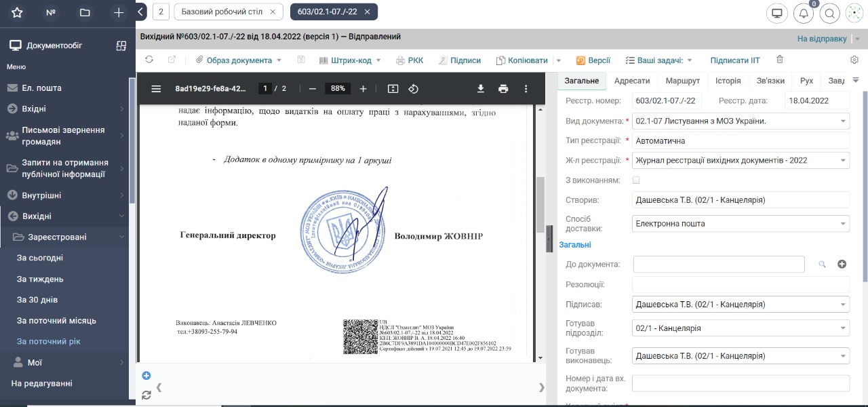Switch to the Адресати tab
The image size is (868, 407).
pyautogui.click(x=633, y=80)
